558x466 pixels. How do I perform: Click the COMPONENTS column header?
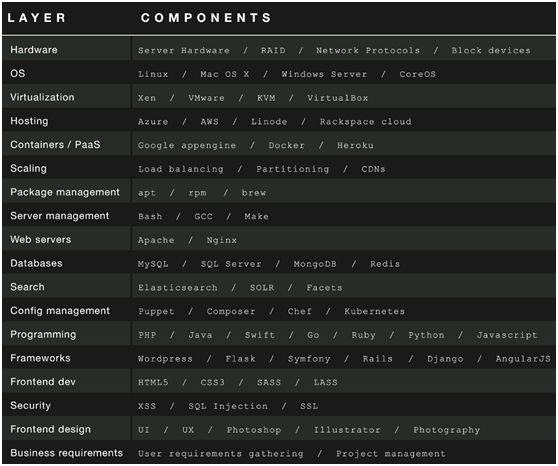point(206,17)
